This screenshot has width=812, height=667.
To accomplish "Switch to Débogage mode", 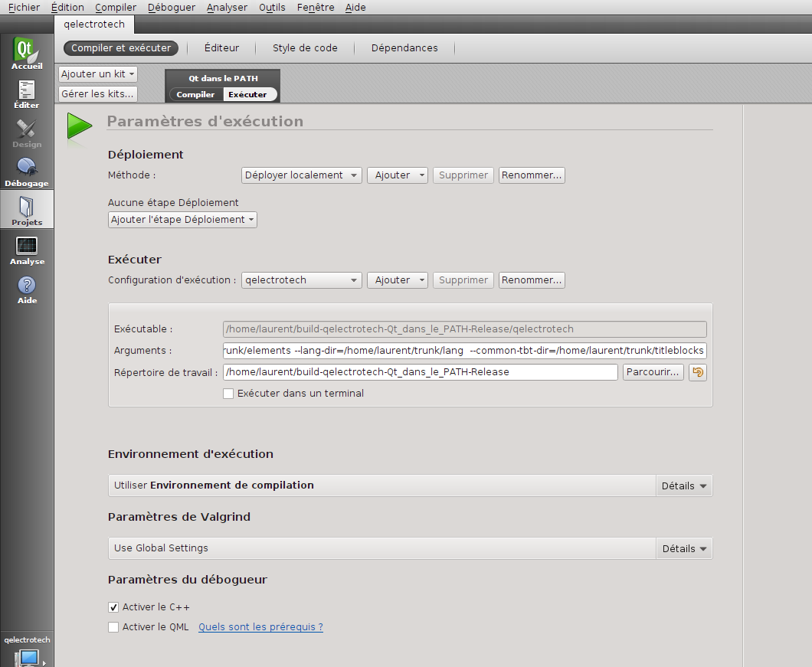I will coord(27,172).
